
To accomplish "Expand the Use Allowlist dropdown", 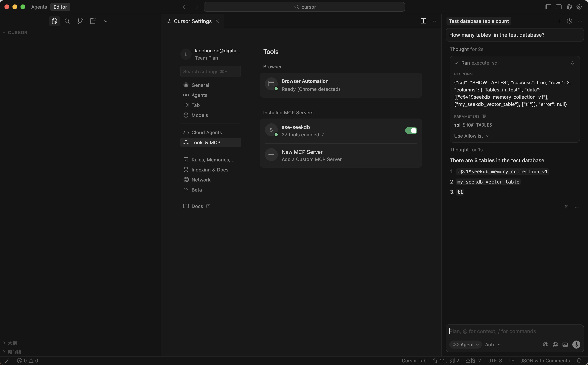I will 472,136.
